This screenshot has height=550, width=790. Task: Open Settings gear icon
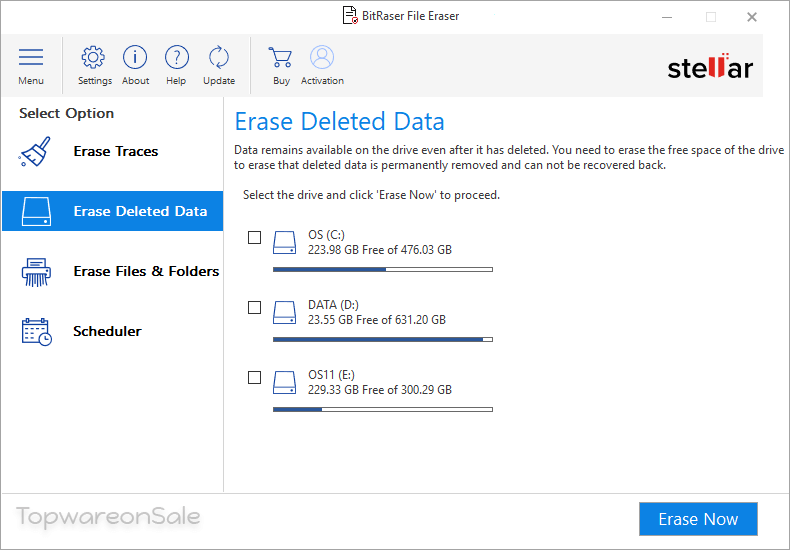(93, 57)
